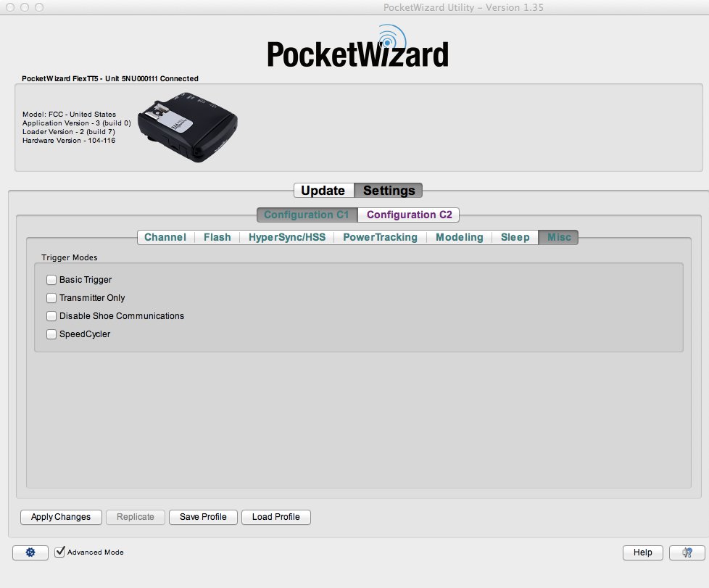Enable the SpeedCycler checkbox
Image resolution: width=709 pixels, height=588 pixels.
51,334
